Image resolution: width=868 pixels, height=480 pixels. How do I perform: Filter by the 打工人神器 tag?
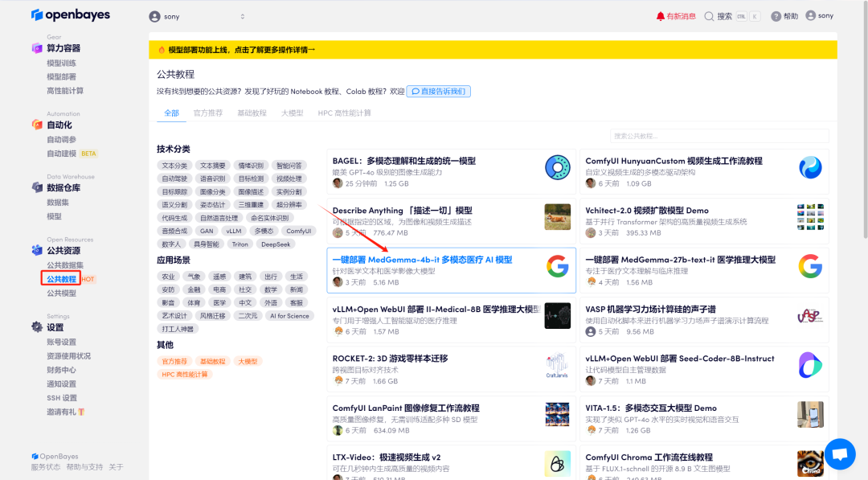[178, 329]
